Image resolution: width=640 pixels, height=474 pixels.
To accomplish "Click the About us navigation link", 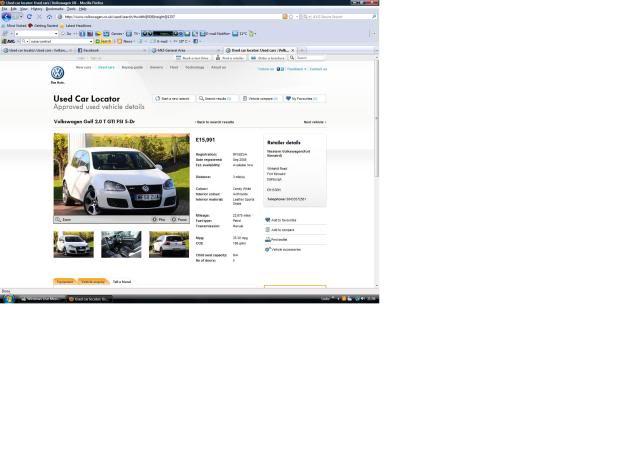I will click(x=218, y=67).
